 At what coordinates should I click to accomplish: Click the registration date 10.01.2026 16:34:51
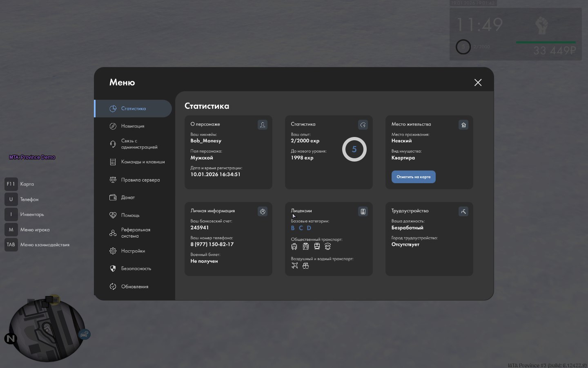(x=216, y=174)
